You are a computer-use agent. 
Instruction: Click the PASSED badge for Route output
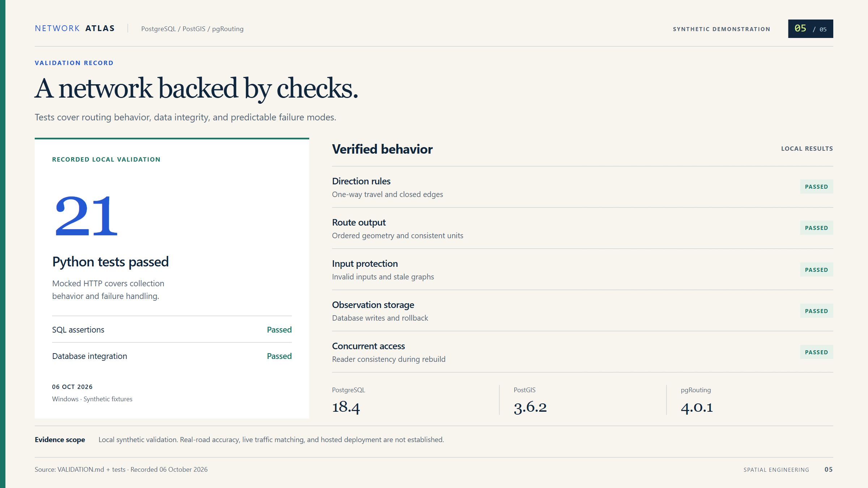816,228
